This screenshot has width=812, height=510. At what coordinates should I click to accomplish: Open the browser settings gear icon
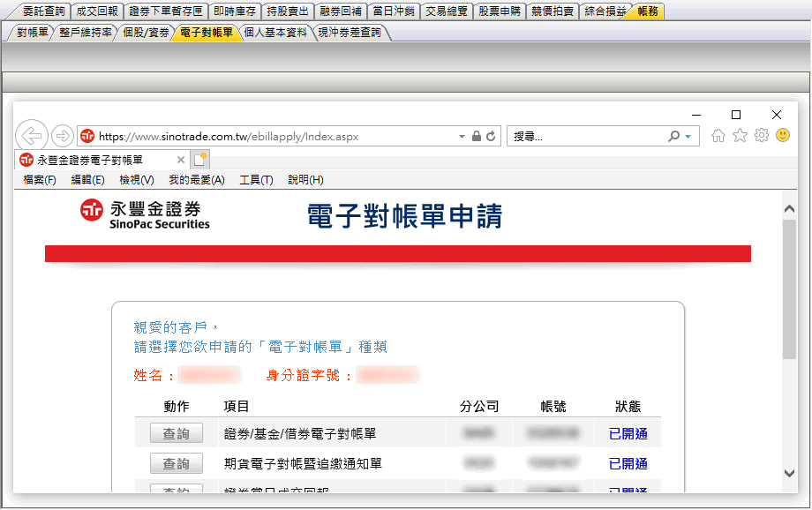[x=761, y=136]
